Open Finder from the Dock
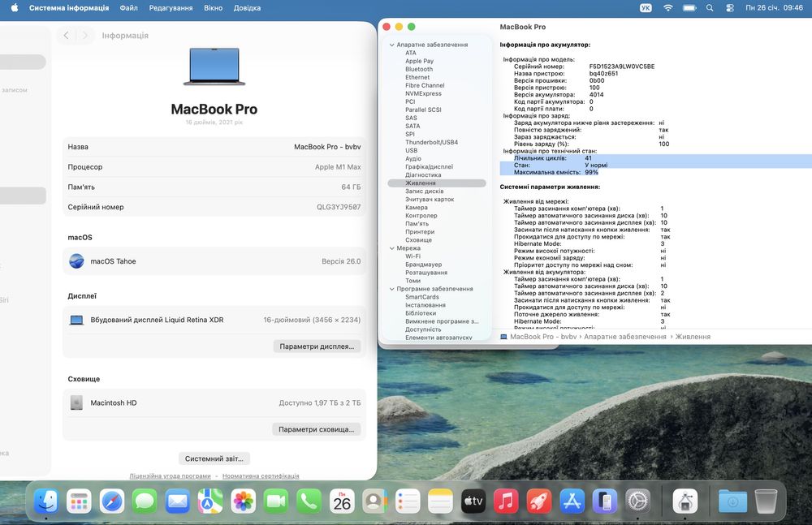Screen dimensions: 812x525 pos(46,501)
